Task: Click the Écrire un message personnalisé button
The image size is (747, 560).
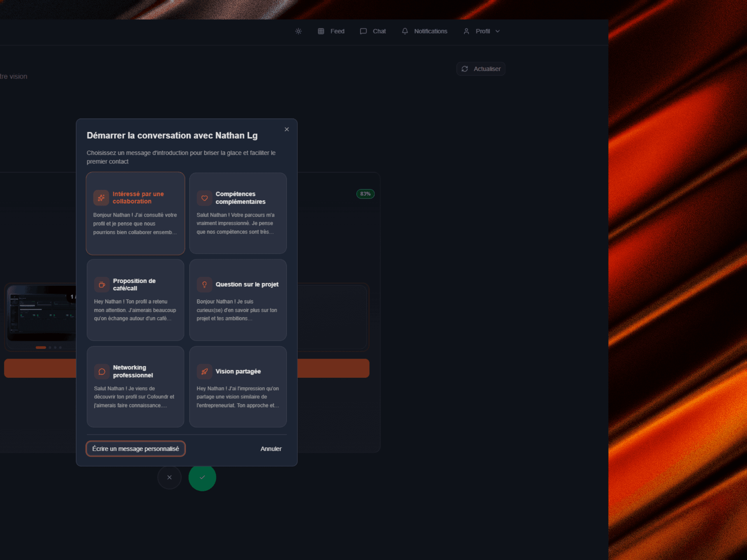Action: [135, 448]
